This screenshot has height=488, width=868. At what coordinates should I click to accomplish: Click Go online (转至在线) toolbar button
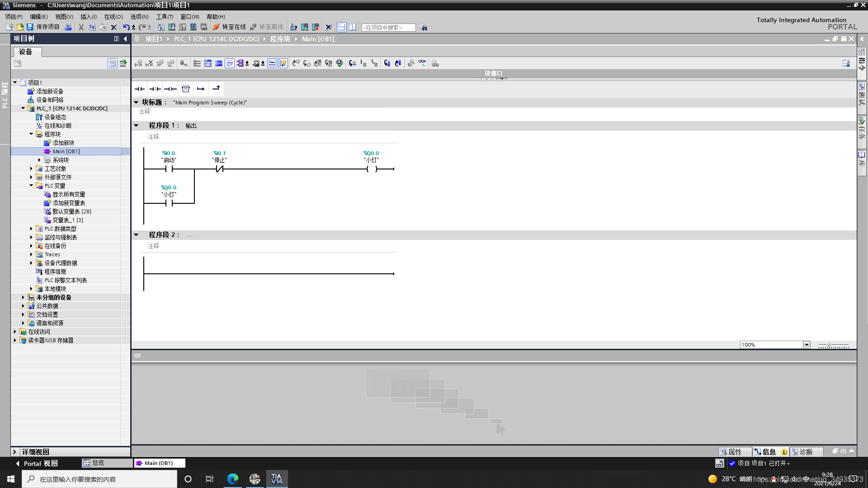click(229, 27)
